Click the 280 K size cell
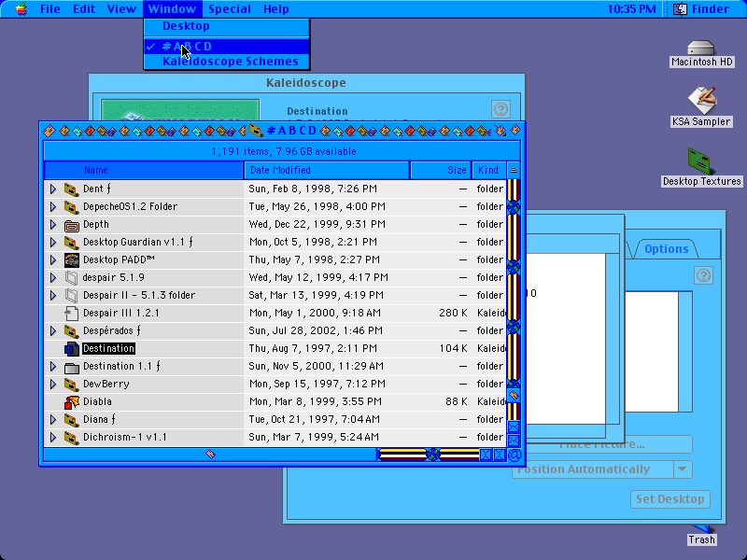Image resolution: width=747 pixels, height=560 pixels. [453, 314]
